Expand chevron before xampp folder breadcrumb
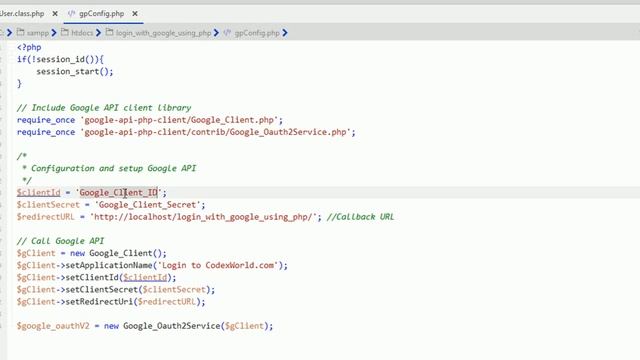640x360 pixels. pyautogui.click(x=9, y=33)
